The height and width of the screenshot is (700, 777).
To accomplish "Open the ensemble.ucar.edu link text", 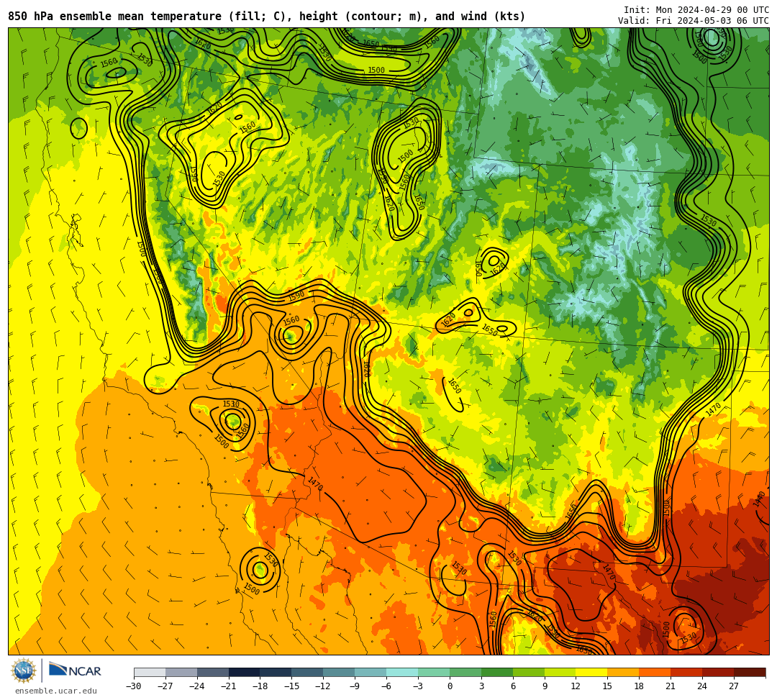I will click(x=56, y=691).
